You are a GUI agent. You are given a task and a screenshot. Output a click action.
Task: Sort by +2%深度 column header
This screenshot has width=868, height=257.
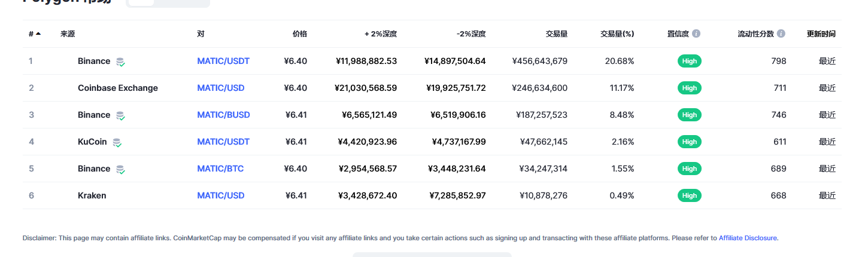click(x=381, y=34)
